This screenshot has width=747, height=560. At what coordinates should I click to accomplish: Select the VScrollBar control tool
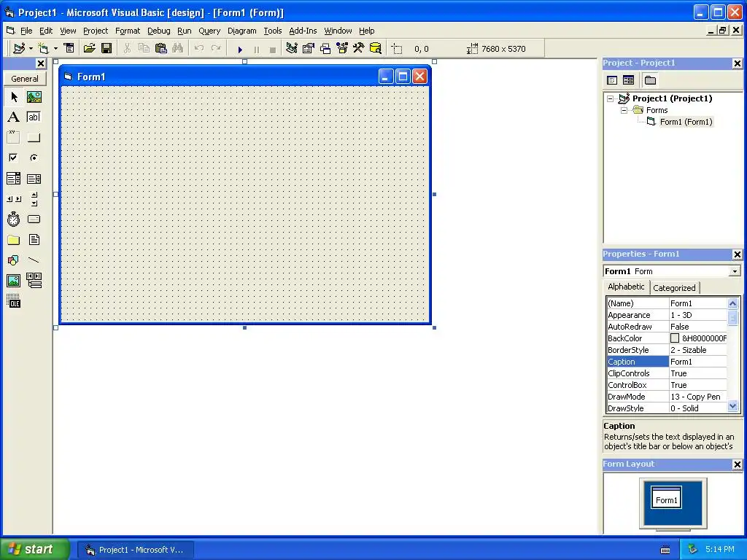tap(34, 199)
